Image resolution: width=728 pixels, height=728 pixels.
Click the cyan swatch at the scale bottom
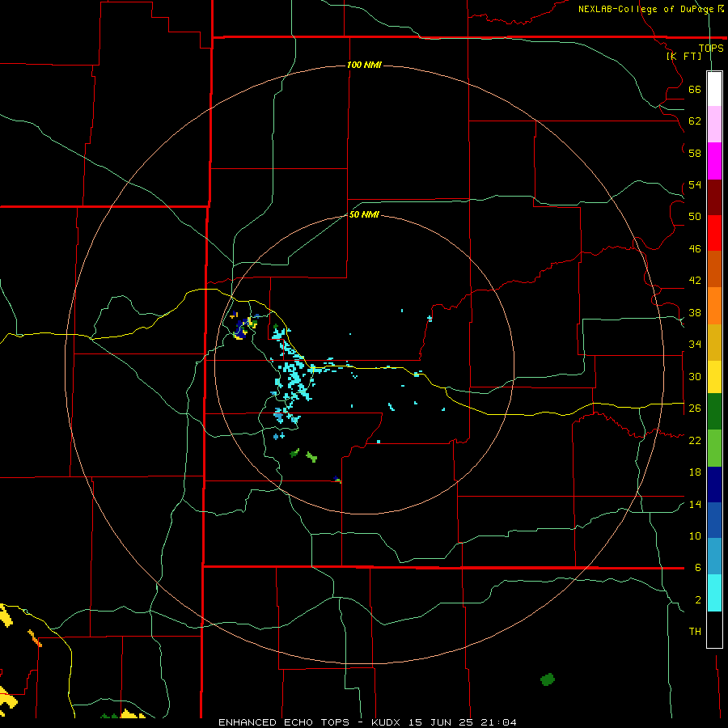click(714, 593)
